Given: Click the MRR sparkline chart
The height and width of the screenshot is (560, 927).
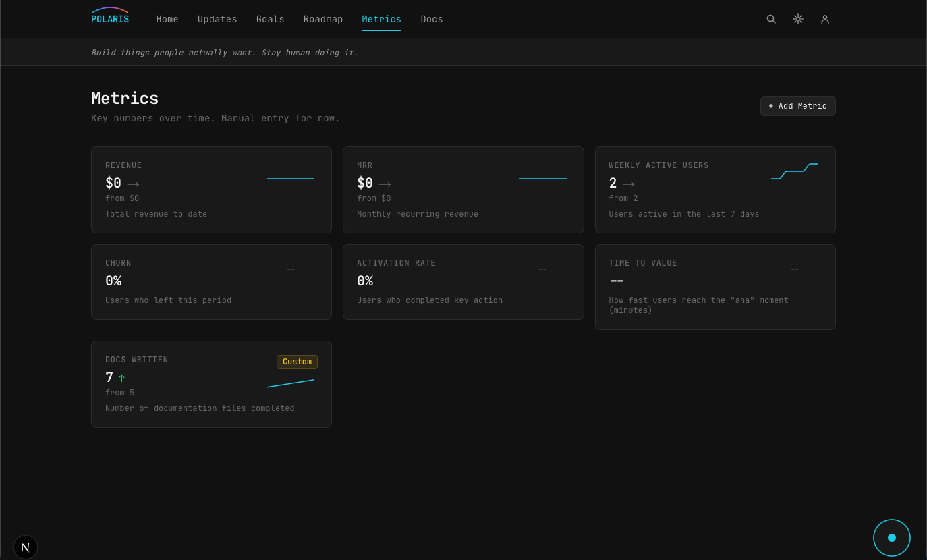Looking at the screenshot, I should click(543, 179).
